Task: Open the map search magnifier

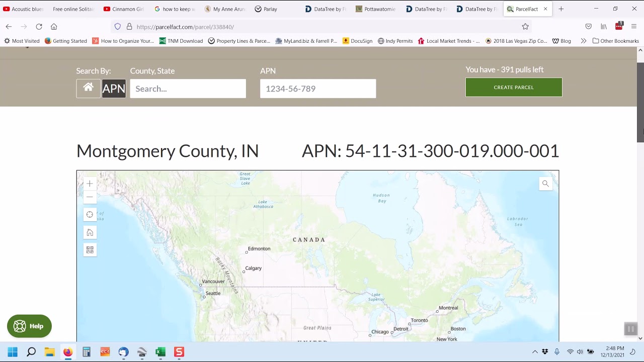Action: [x=545, y=184]
